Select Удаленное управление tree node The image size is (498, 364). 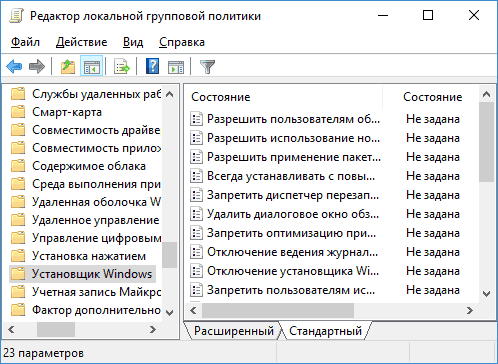click(96, 220)
